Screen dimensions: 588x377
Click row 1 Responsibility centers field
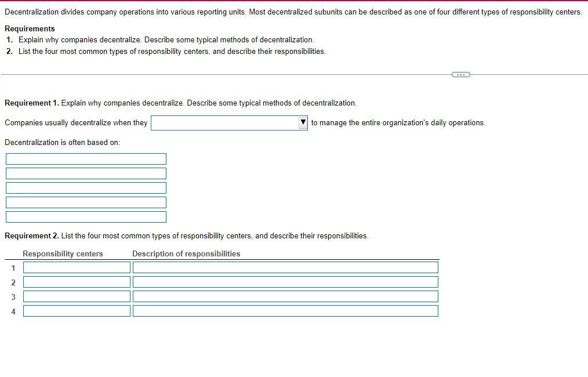click(77, 267)
